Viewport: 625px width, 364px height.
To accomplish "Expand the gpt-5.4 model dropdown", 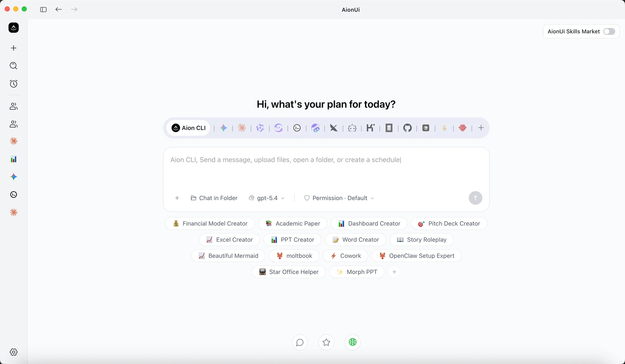I will point(266,198).
